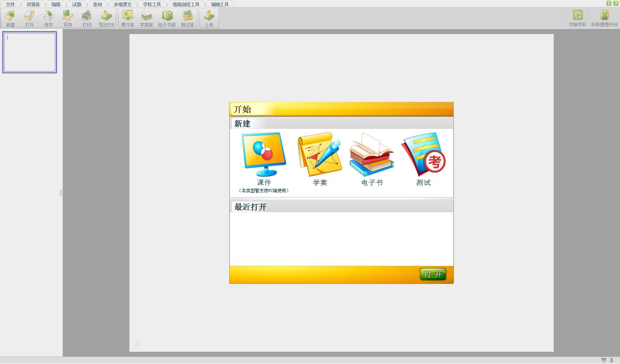Open 东师理想平台 platform icon
This screenshot has height=364, width=620.
click(604, 18)
